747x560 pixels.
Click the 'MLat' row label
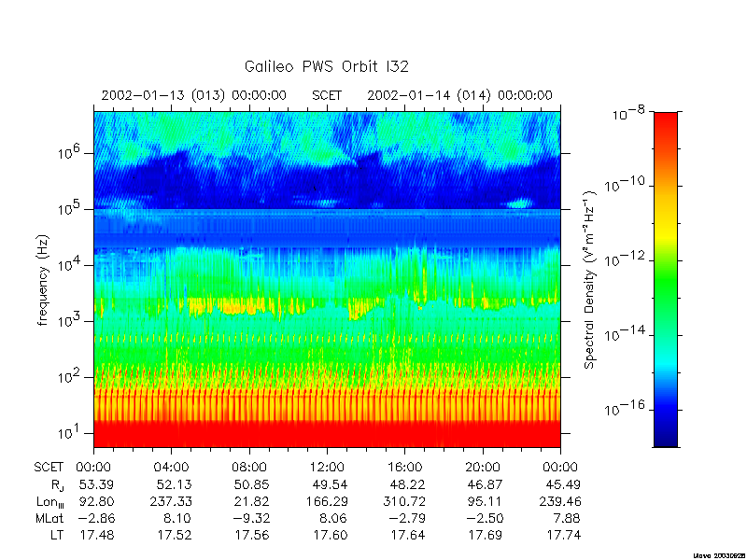[49, 518]
